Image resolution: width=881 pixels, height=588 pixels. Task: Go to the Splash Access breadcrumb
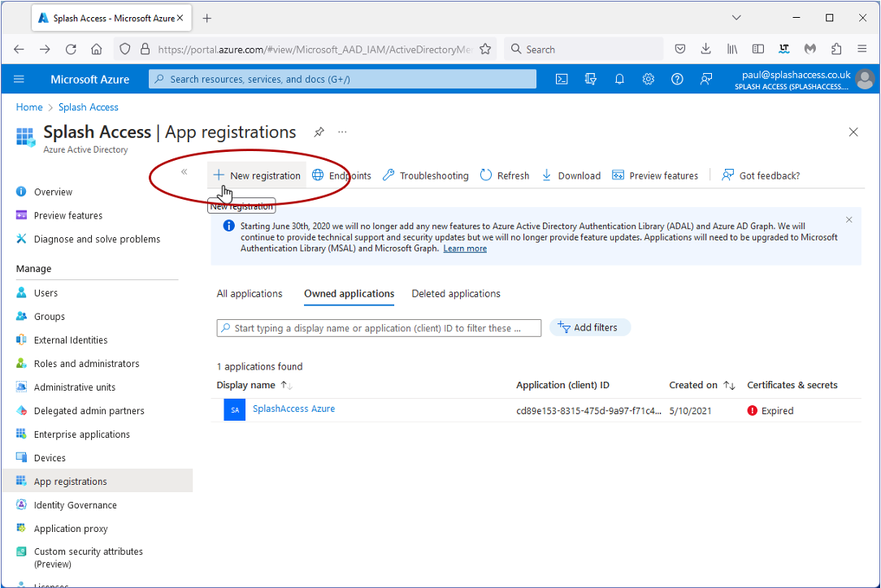pyautogui.click(x=89, y=107)
